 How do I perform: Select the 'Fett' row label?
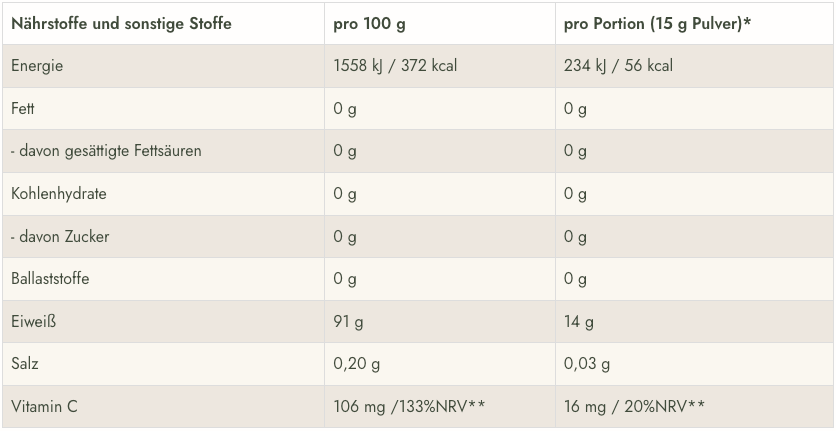[x=23, y=108]
